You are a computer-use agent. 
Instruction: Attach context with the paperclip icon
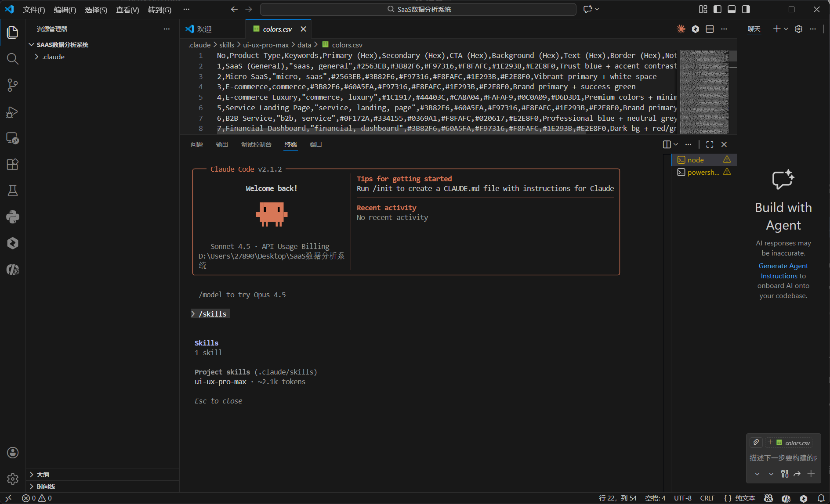point(756,442)
